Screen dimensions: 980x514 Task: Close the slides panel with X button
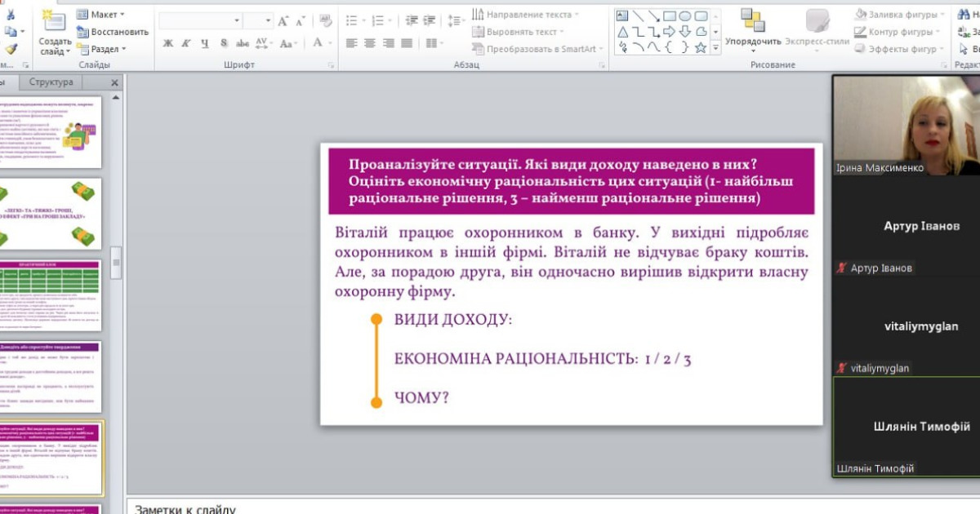click(114, 82)
